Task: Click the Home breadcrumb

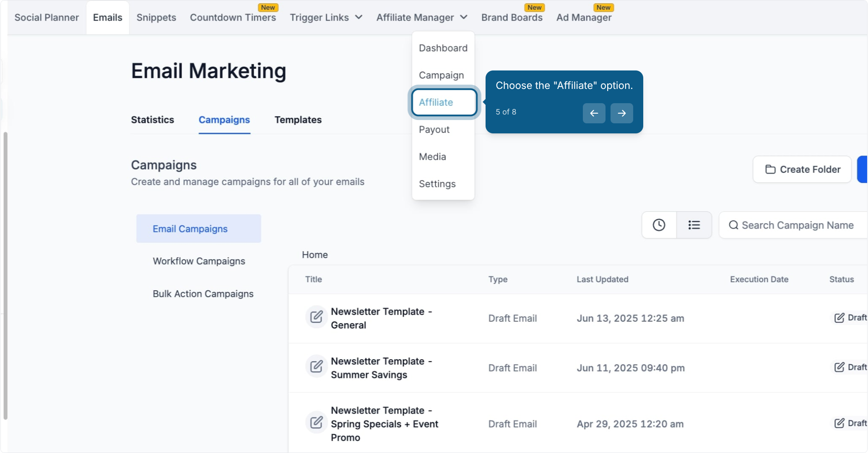Action: [314, 255]
